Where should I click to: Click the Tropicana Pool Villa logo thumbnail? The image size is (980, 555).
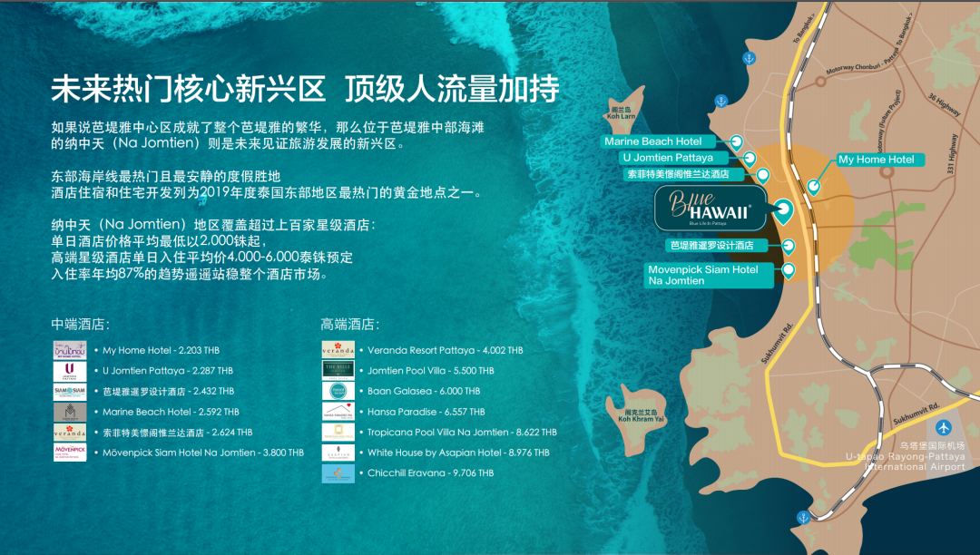click(x=338, y=432)
